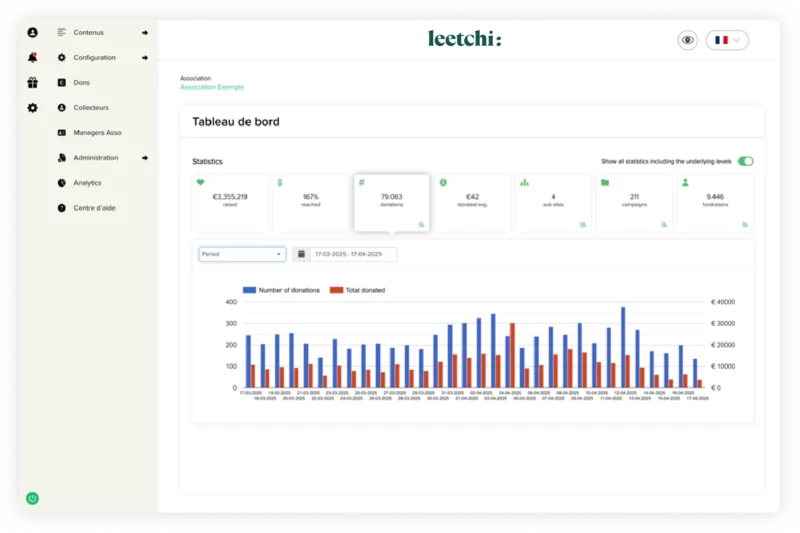Open the notifications bell icon

[32, 57]
